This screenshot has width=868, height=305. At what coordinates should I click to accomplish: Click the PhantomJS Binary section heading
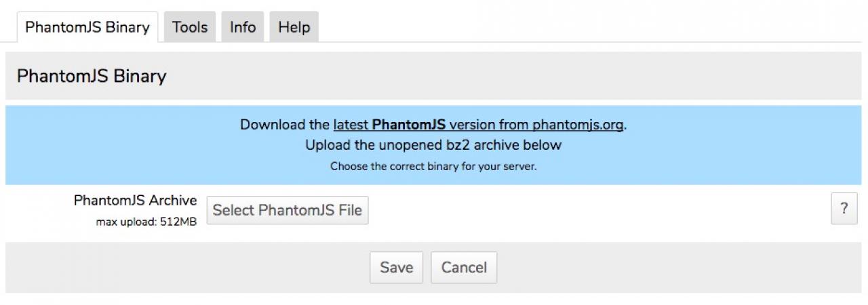[x=92, y=76]
